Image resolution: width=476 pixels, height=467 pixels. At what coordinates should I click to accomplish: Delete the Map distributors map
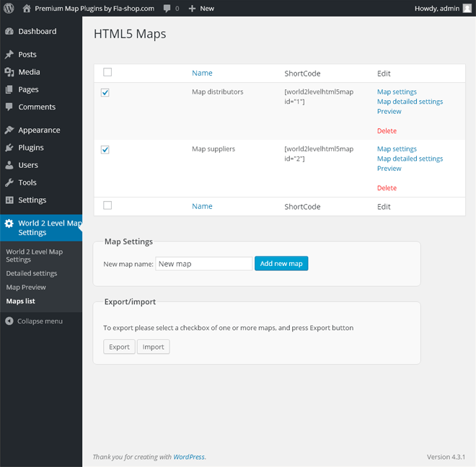point(387,130)
